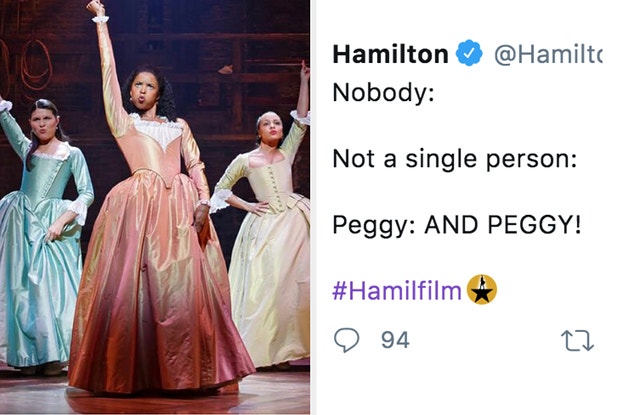The image size is (625, 415).
Task: Open the #Hamilfilm hashtag
Action: [397, 290]
